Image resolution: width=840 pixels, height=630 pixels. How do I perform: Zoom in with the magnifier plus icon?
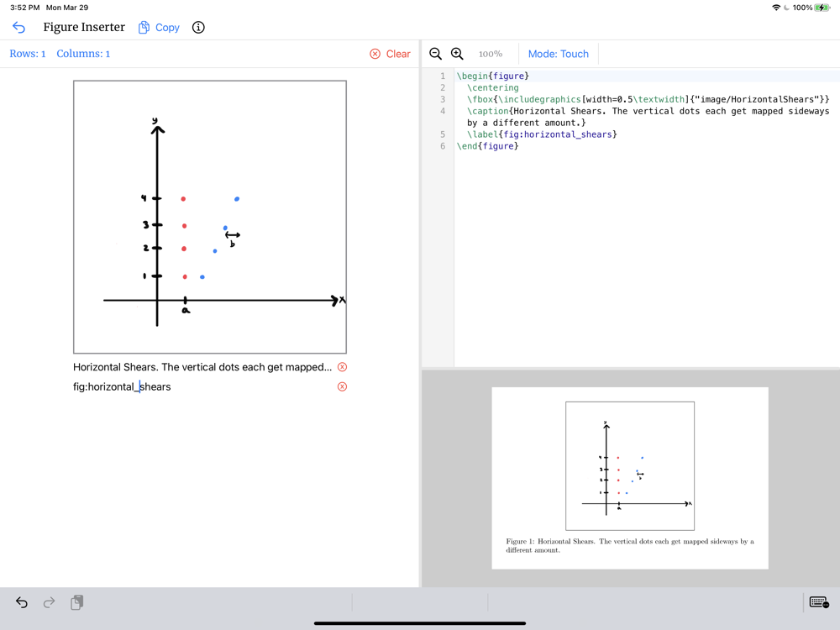click(x=457, y=54)
